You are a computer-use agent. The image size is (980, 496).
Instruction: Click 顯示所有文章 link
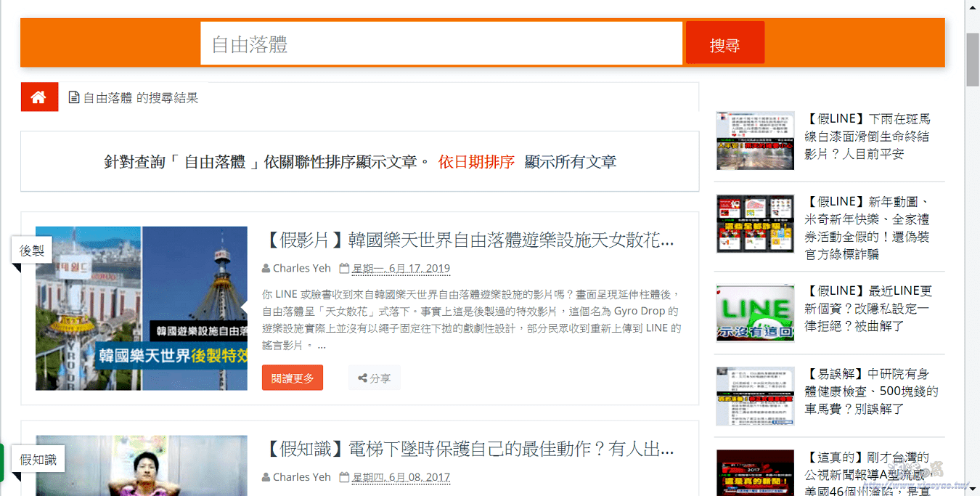571,162
